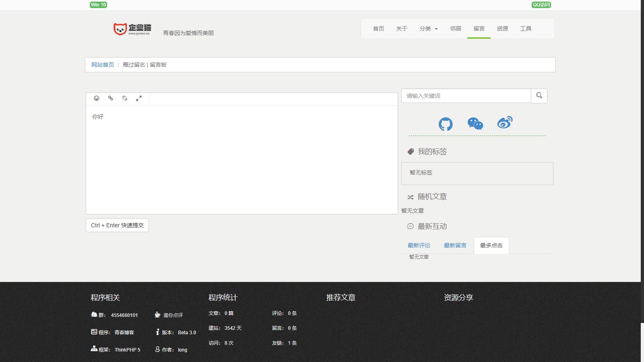Focus the keyword search input field
Image resolution: width=644 pixels, height=362 pixels.
(466, 96)
